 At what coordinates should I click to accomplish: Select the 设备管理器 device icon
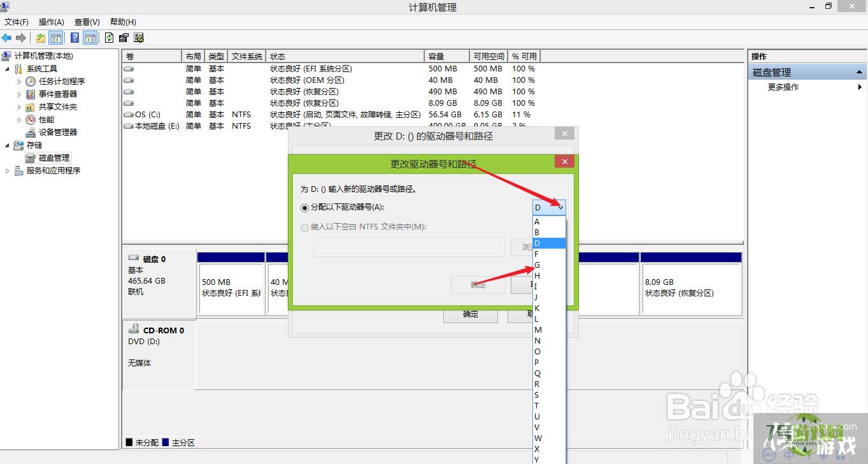point(31,133)
